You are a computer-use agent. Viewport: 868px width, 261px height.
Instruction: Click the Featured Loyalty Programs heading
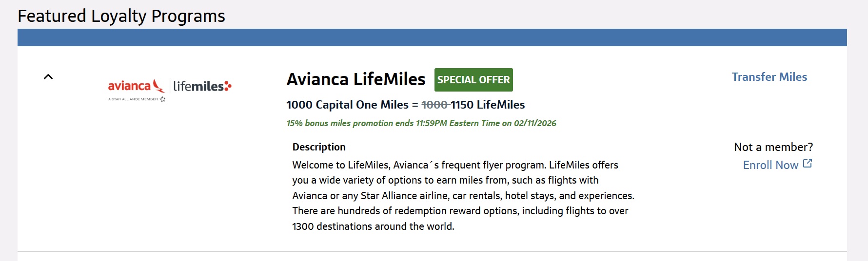(x=121, y=16)
